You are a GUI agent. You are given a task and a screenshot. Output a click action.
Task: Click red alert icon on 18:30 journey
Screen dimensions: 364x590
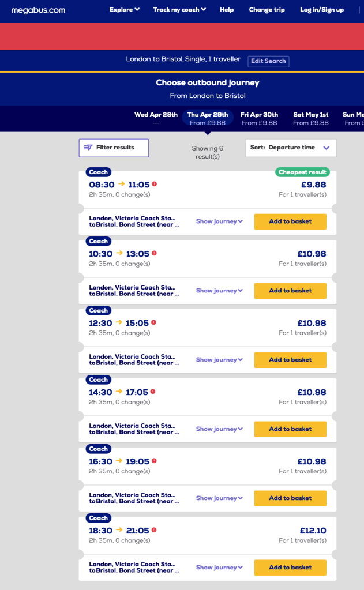154,530
